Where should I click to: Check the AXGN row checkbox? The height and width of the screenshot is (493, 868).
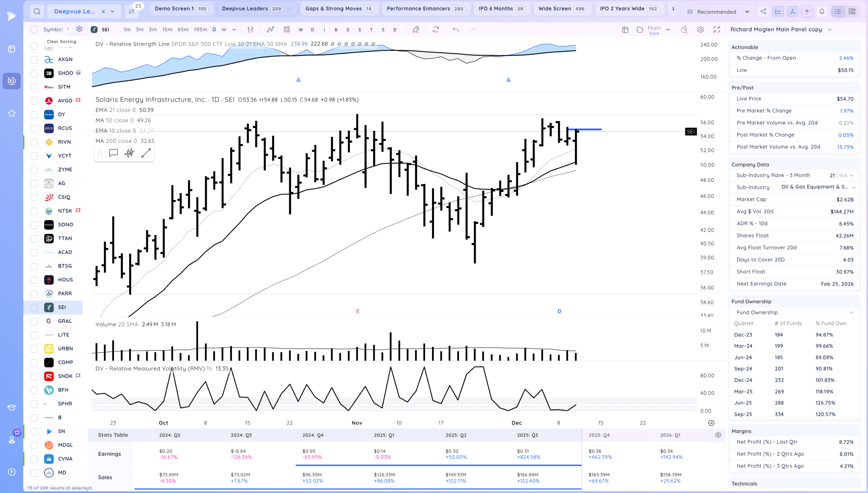point(34,60)
